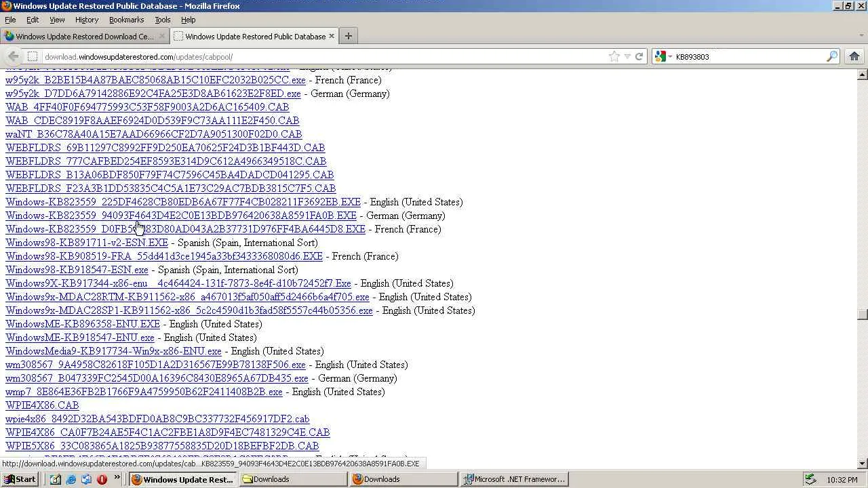Open Windows9x-MDAC28SP1-KB911562 exe link
Image resolution: width=868 pixels, height=488 pixels.
(189, 310)
